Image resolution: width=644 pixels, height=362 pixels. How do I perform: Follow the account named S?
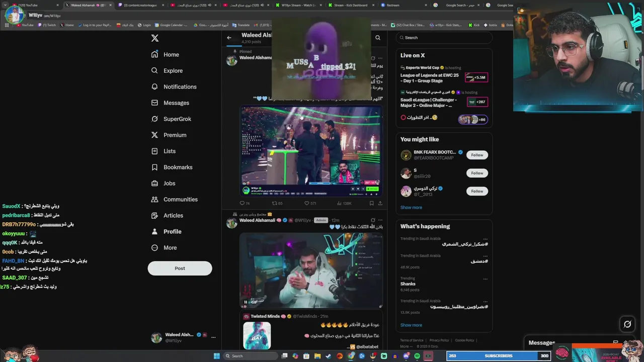click(x=477, y=173)
